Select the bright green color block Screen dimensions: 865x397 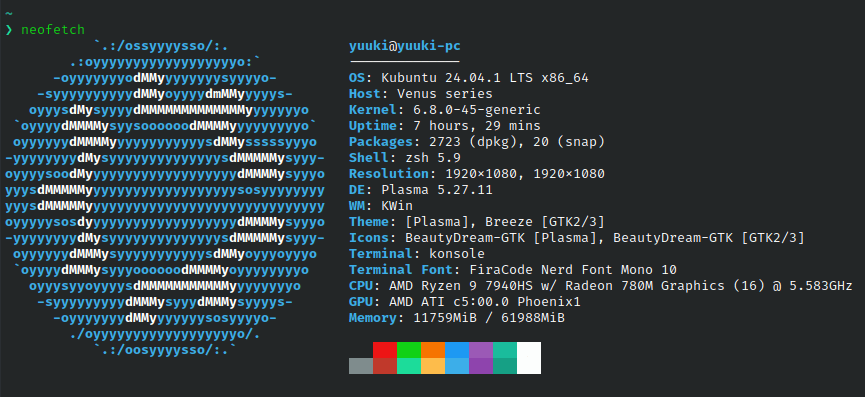[x=409, y=350]
